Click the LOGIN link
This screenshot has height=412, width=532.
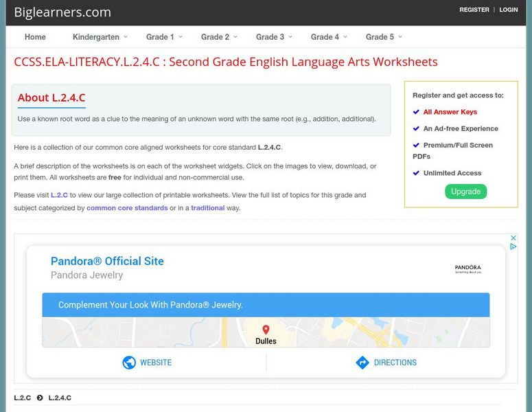coord(509,10)
